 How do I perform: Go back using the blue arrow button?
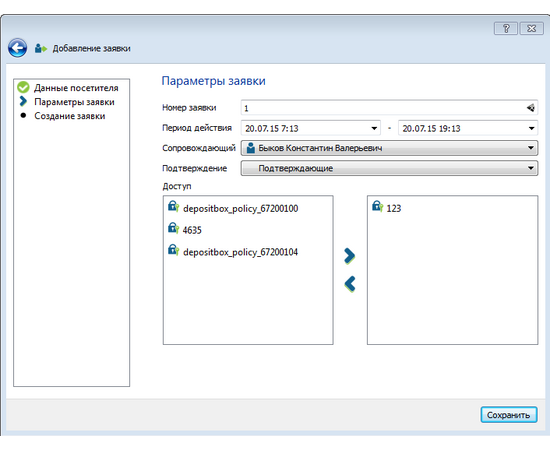coord(18,48)
